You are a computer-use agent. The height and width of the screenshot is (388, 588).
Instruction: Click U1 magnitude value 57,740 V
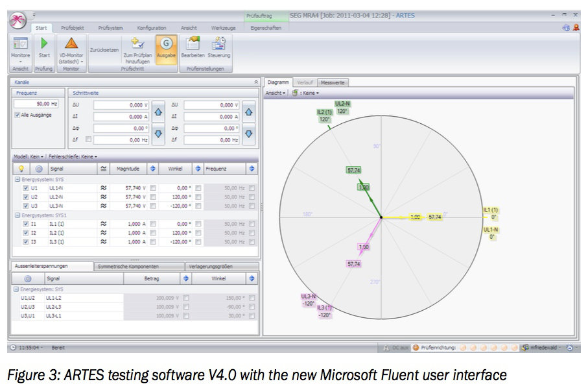tap(128, 188)
